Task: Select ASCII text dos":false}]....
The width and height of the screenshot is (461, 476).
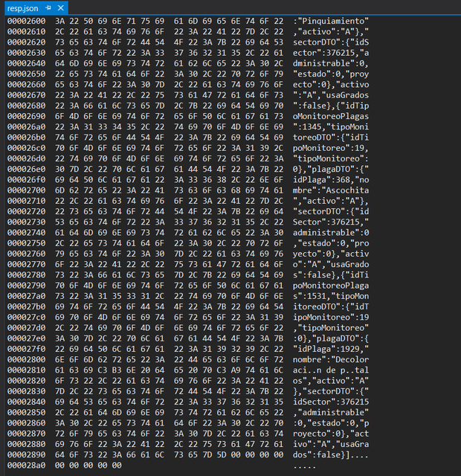Action: [321, 454]
